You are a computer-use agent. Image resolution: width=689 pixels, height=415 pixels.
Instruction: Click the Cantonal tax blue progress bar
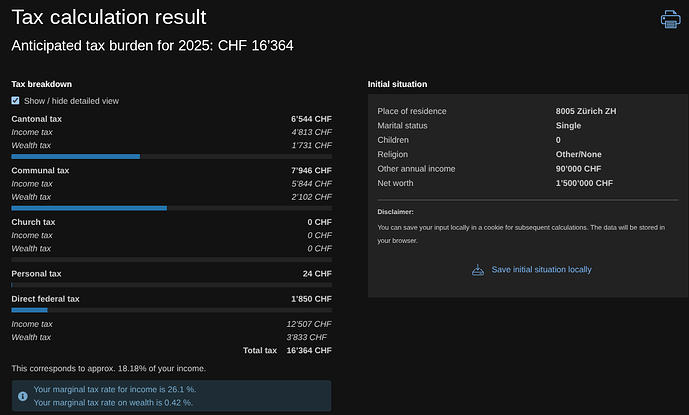(x=76, y=157)
